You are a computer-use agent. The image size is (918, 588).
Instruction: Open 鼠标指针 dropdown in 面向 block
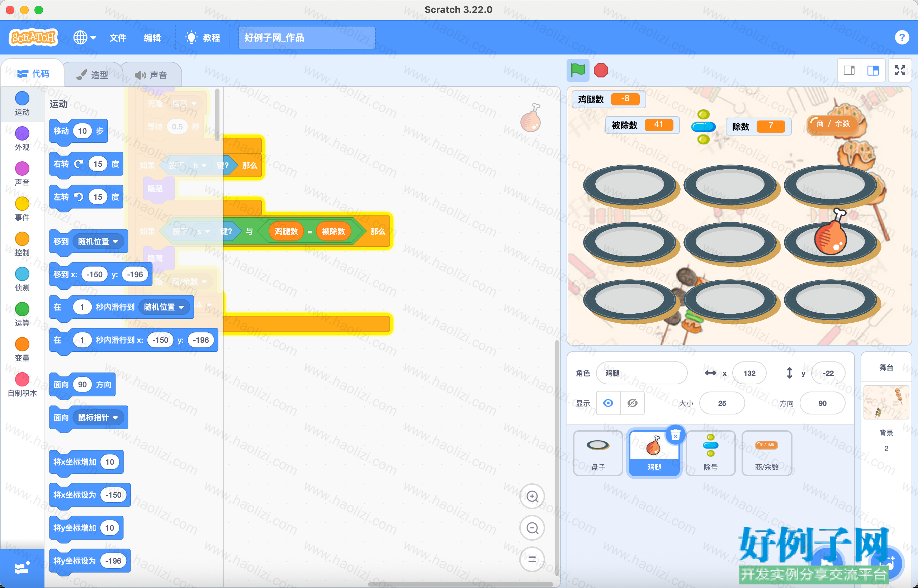[x=98, y=417]
